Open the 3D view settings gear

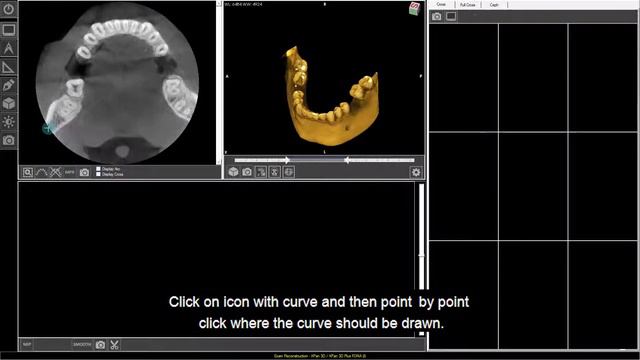[x=416, y=172]
